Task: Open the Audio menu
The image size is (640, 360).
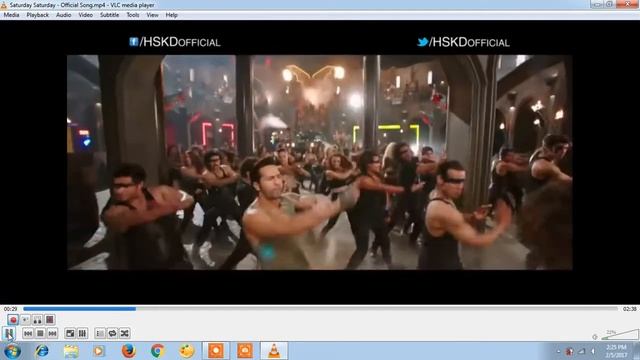Action: click(64, 15)
